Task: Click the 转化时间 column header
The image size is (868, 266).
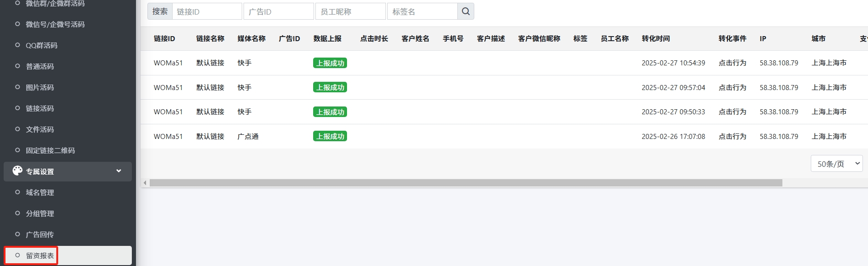Action: (x=656, y=39)
